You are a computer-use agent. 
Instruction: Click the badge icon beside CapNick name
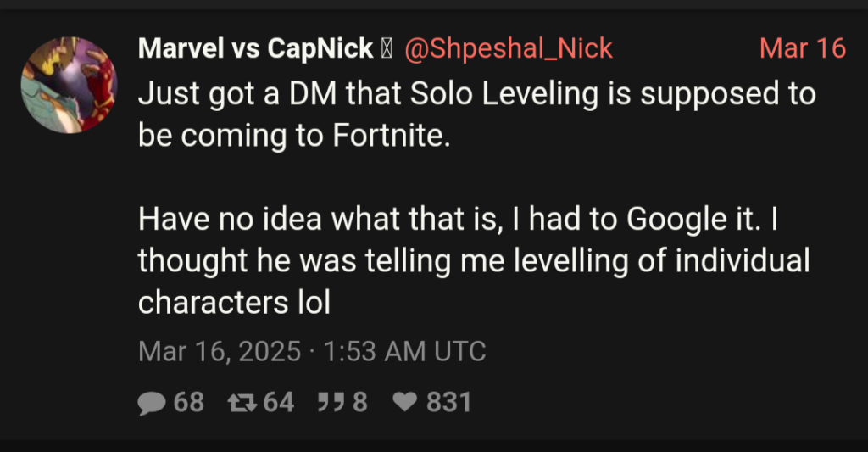pos(387,49)
